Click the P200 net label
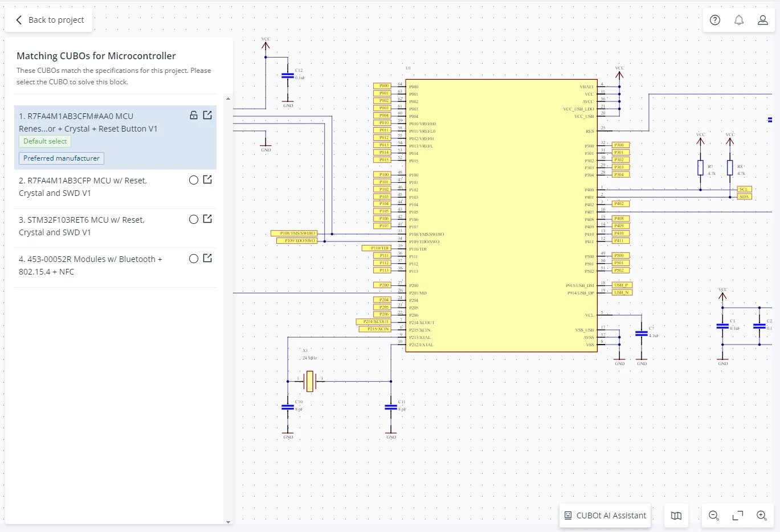 [382, 285]
